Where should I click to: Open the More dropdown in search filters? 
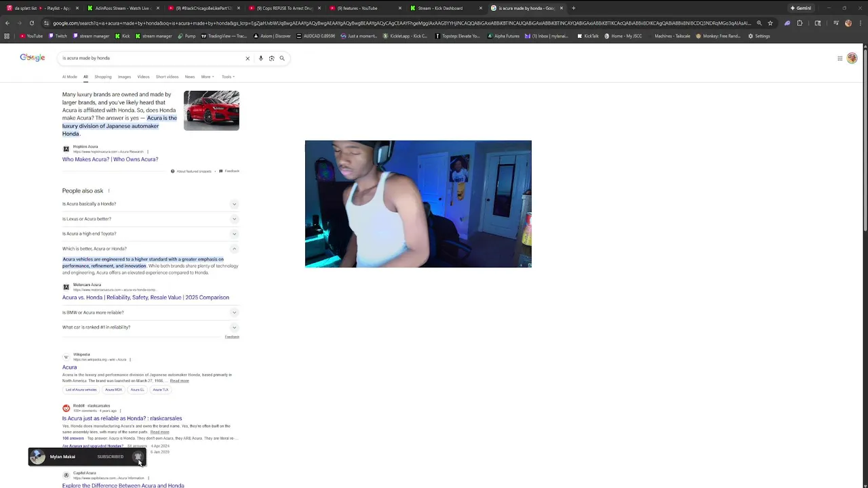tap(207, 77)
